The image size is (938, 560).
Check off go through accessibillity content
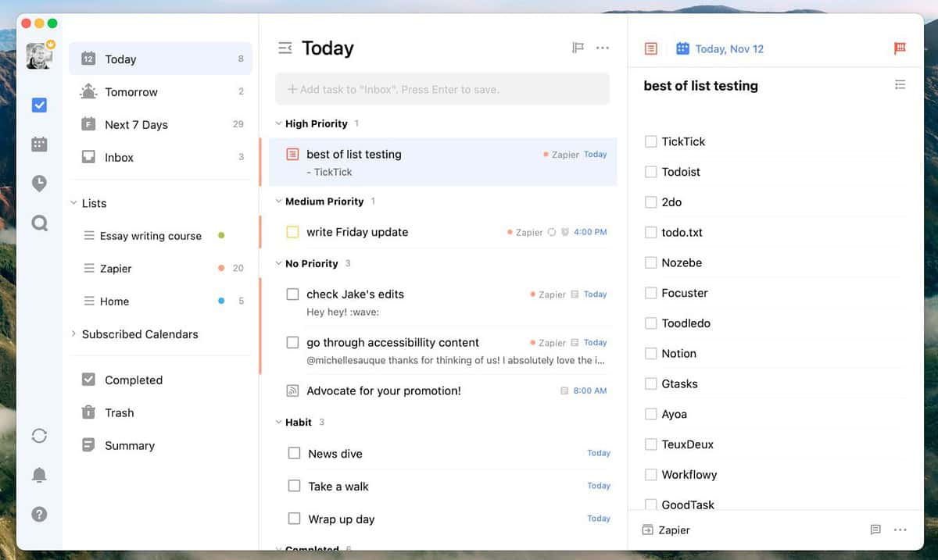[292, 342]
